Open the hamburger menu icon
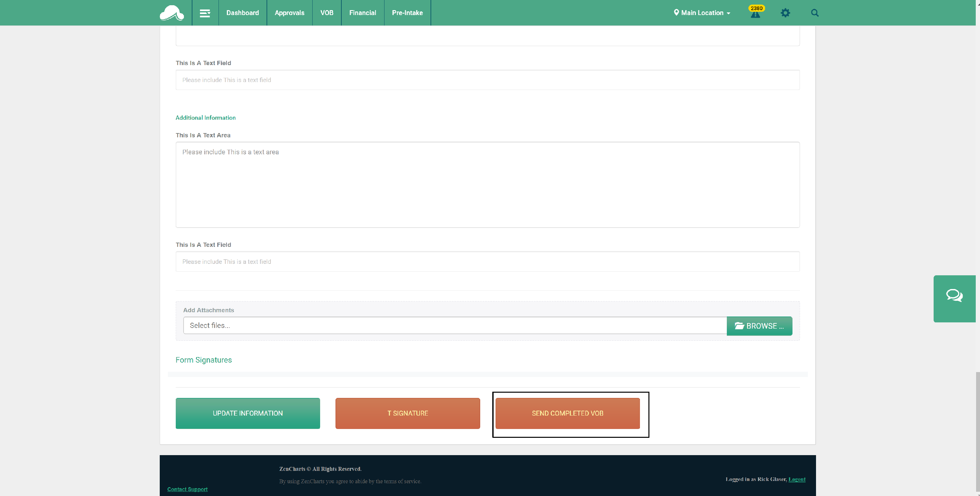The image size is (980, 496). pos(205,13)
